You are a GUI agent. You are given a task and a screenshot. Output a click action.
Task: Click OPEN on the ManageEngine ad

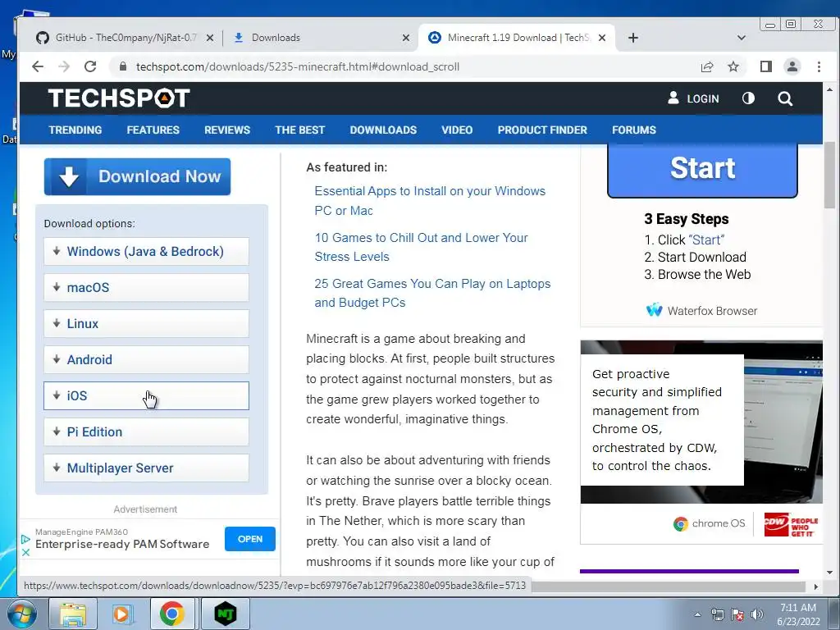250,539
